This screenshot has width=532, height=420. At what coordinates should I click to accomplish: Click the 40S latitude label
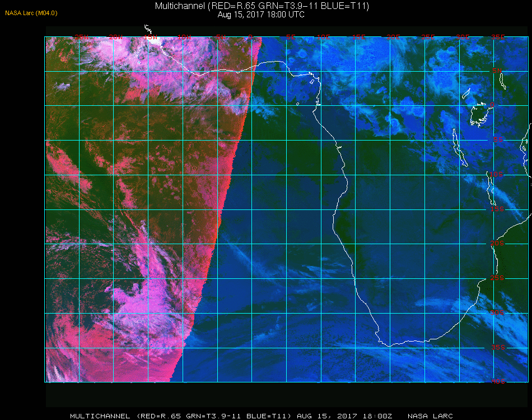[x=498, y=381]
